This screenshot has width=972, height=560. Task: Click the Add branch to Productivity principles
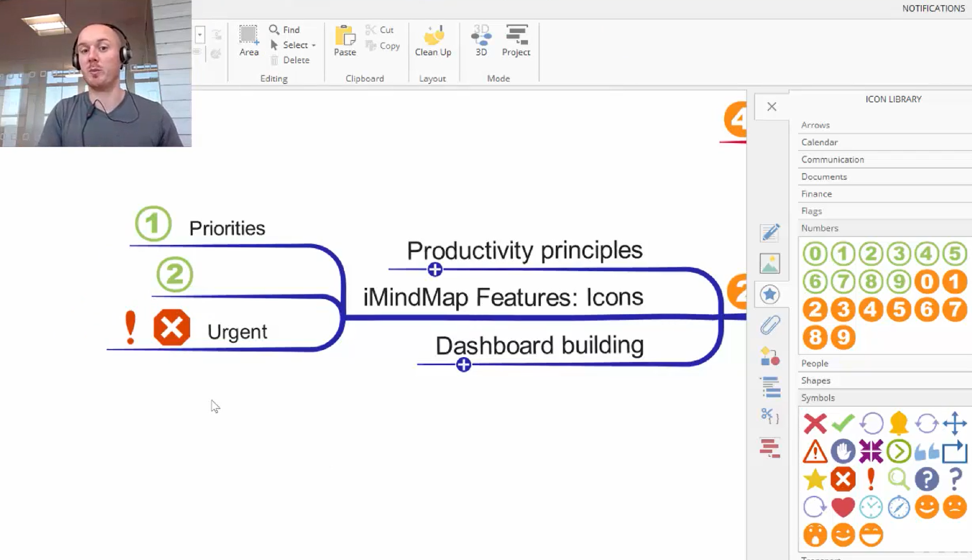pos(434,269)
